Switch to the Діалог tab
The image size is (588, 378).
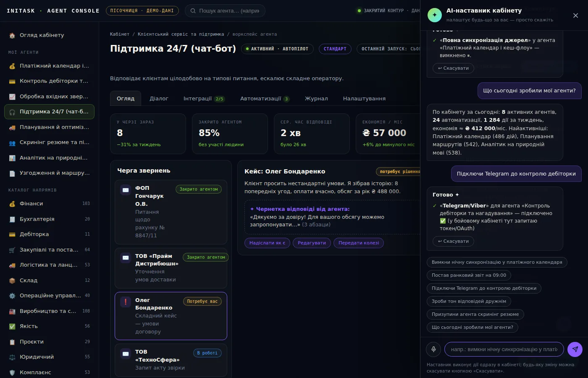(159, 98)
